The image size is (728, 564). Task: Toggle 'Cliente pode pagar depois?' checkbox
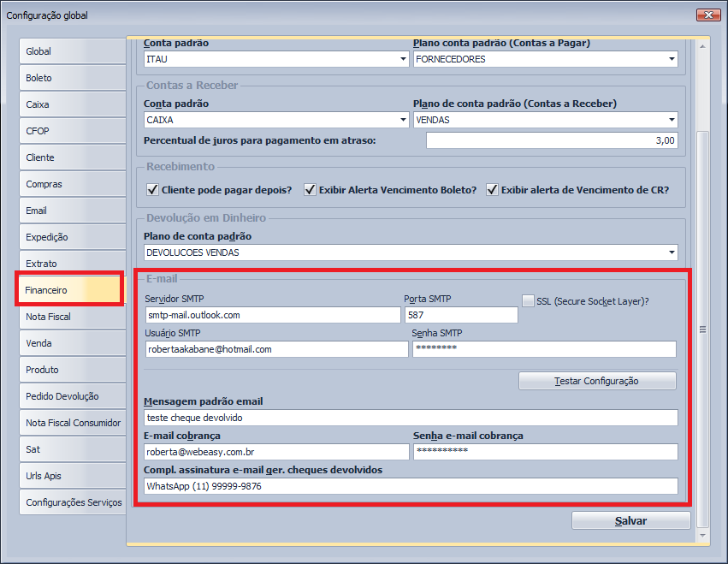(153, 190)
